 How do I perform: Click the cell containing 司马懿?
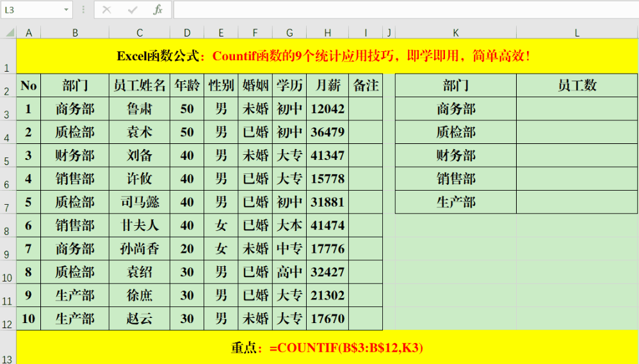coord(140,202)
